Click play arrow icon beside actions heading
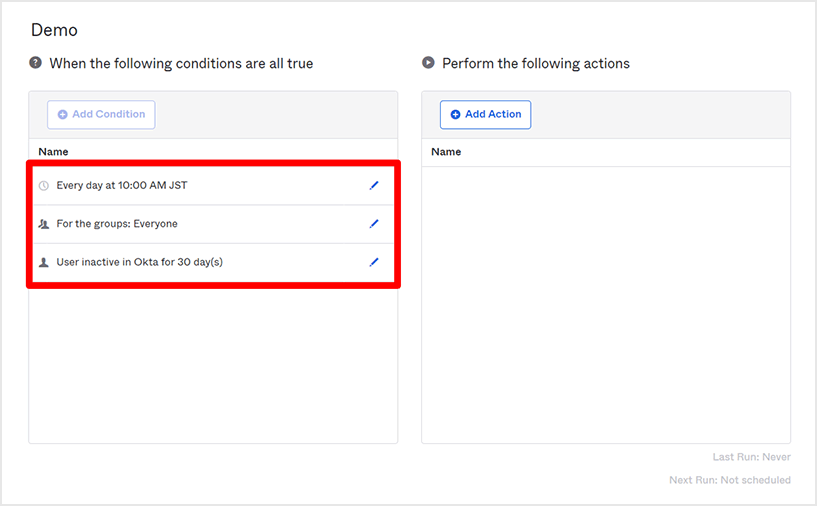 click(x=428, y=63)
